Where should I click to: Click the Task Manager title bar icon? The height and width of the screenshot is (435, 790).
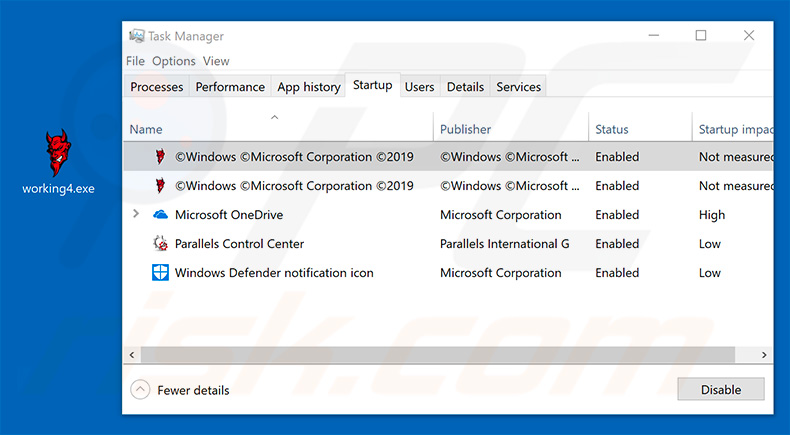coord(137,36)
